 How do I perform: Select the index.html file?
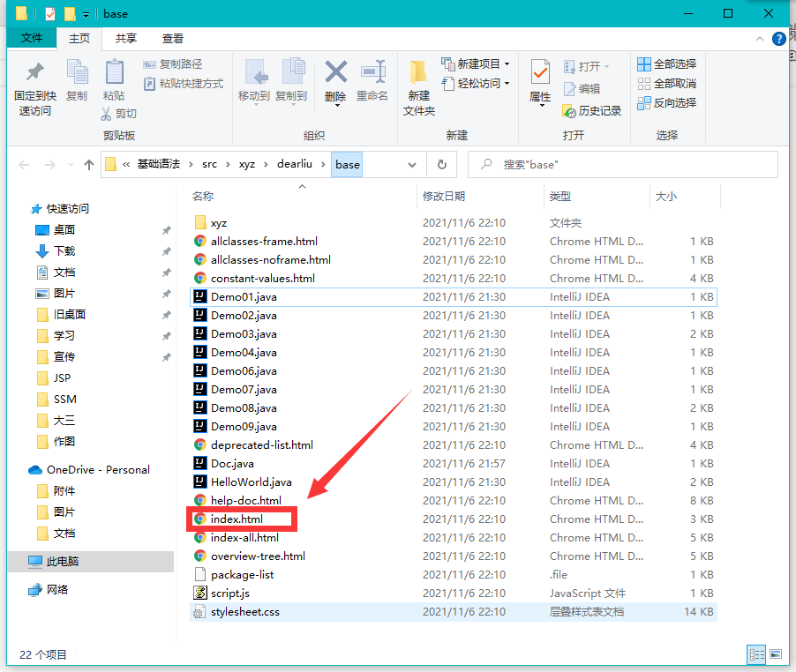click(237, 519)
